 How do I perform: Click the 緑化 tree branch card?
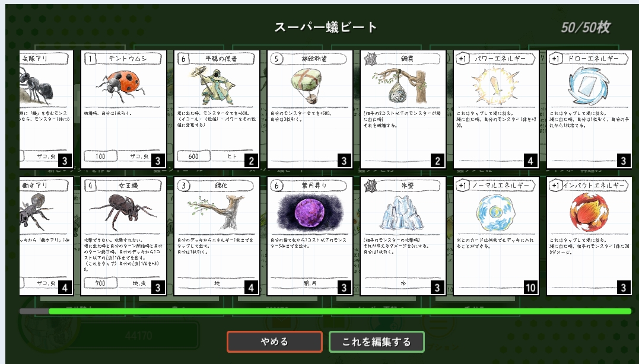[217, 236]
